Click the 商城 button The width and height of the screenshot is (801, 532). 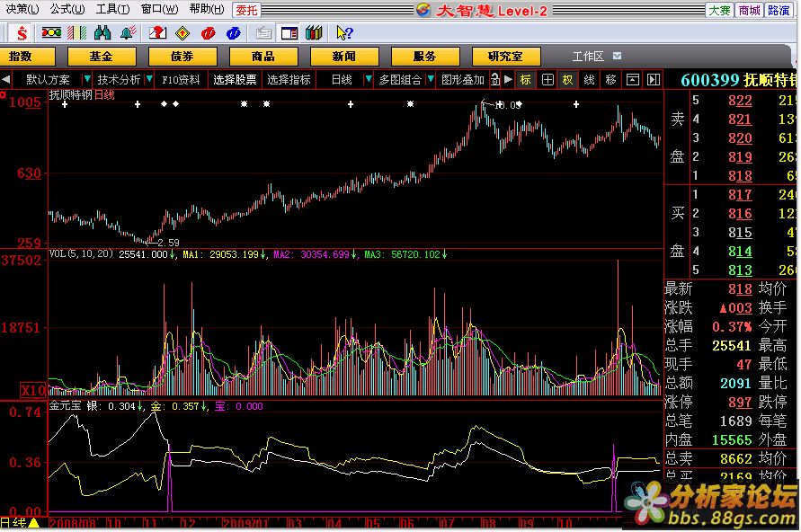(x=749, y=10)
